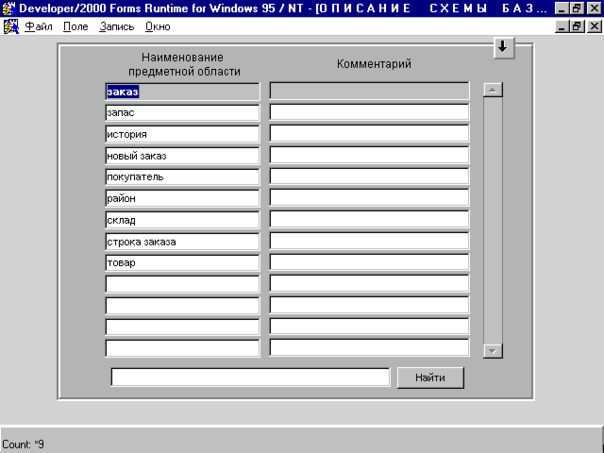Click the scrollbar up arrow
This screenshot has width=604, height=453.
[493, 90]
